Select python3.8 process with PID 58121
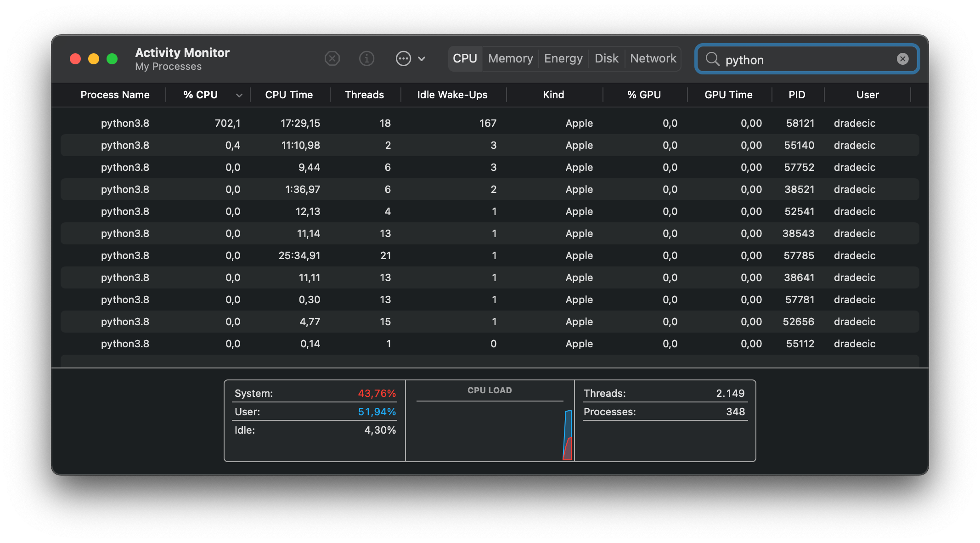 click(490, 123)
